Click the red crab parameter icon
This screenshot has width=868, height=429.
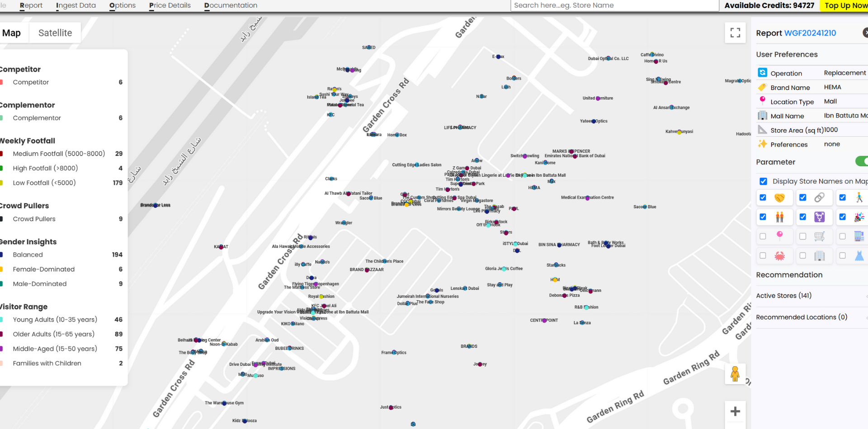click(779, 256)
